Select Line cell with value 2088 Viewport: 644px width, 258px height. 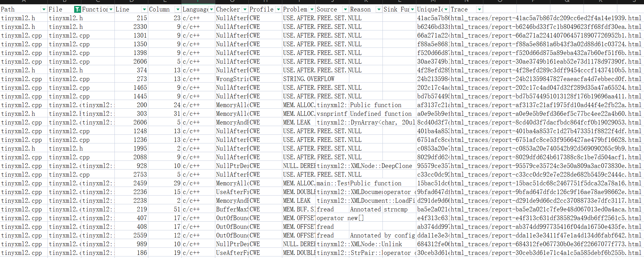131,157
